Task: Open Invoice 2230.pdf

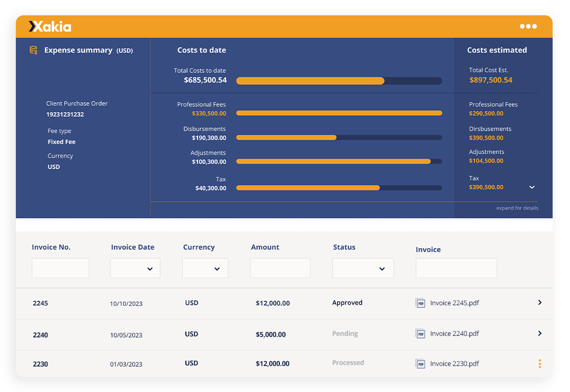Action: pos(454,363)
